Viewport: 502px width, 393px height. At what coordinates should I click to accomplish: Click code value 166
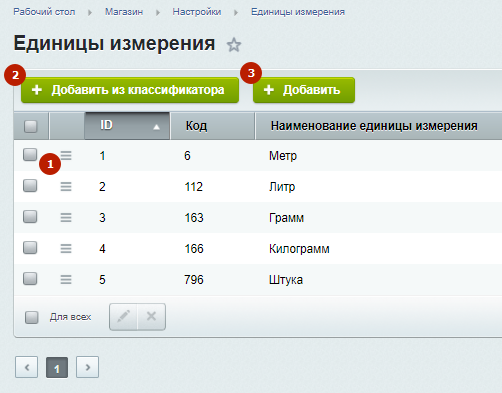click(194, 249)
